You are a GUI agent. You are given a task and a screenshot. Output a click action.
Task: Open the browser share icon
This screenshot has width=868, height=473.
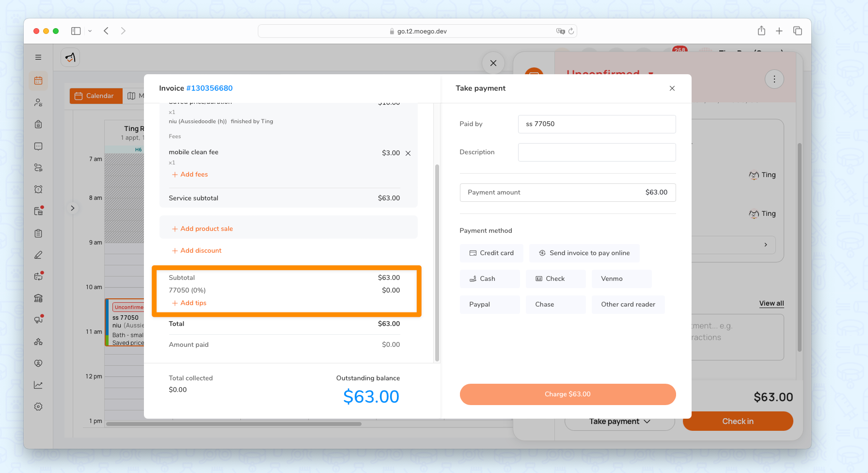[x=761, y=31]
